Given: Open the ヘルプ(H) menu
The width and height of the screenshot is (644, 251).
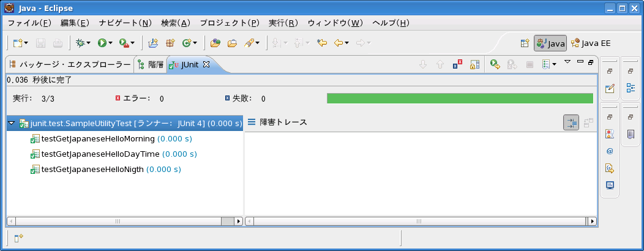Looking at the screenshot, I should pos(391,23).
